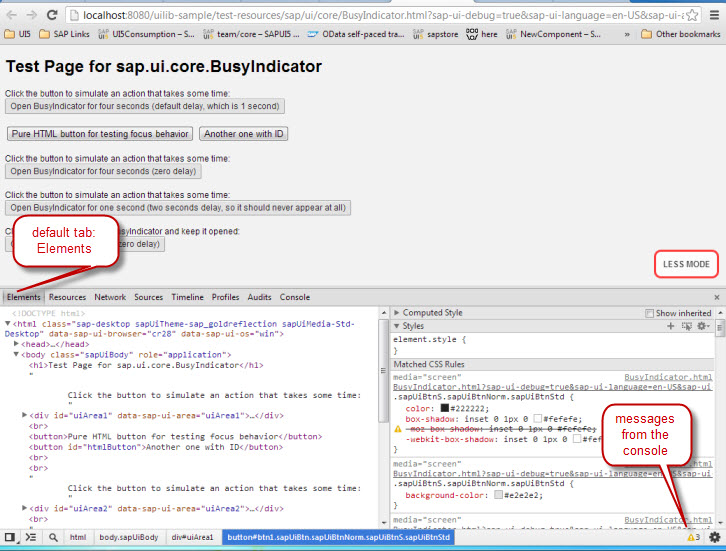Select button#btn1 breadcrumb

click(x=338, y=537)
